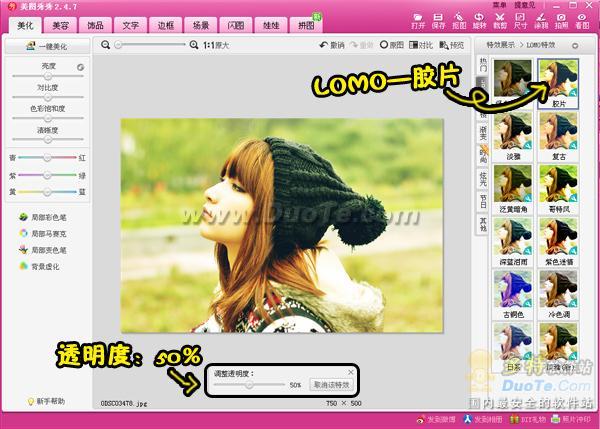Click the 对比 (compare) icon

[421, 45]
